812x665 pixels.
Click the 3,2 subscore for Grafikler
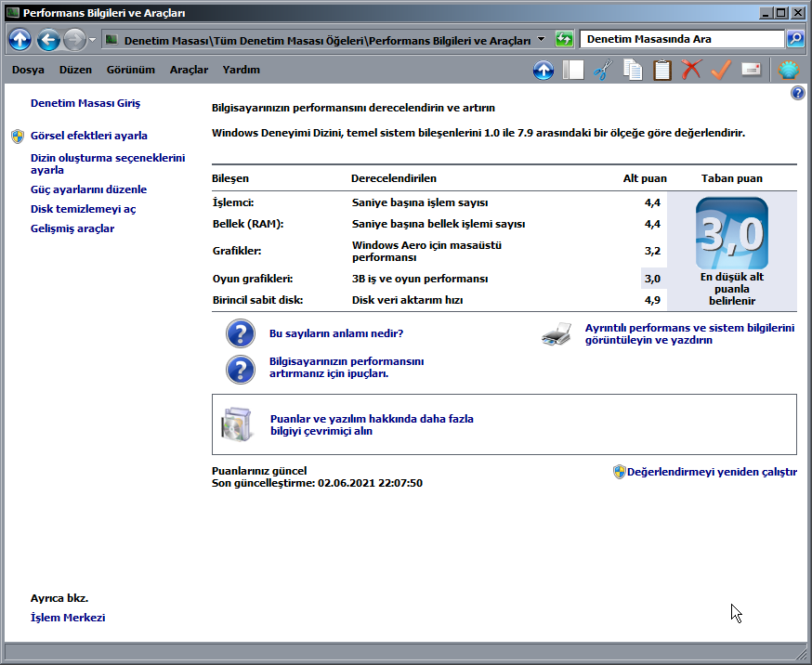(x=652, y=251)
